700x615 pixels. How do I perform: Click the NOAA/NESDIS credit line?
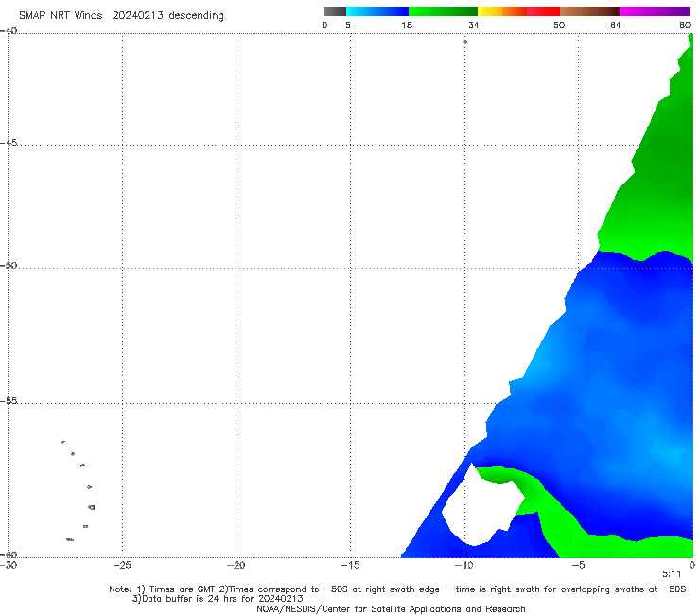pos(391,608)
